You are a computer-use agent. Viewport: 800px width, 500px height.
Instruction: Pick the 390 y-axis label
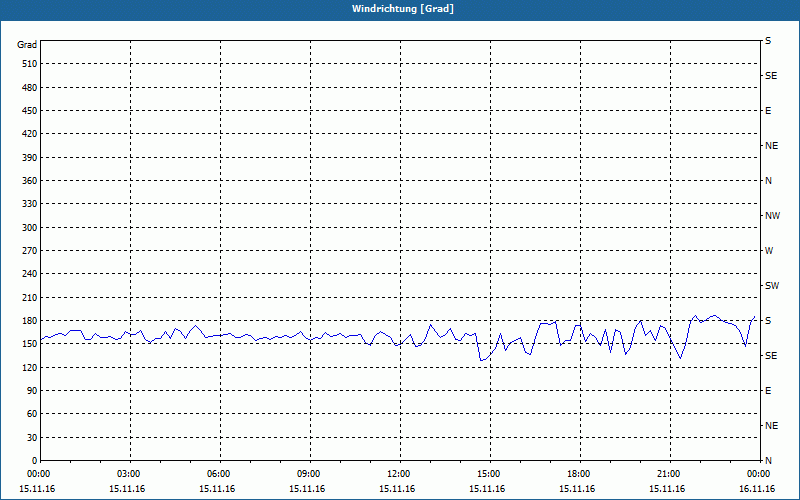click(30, 158)
